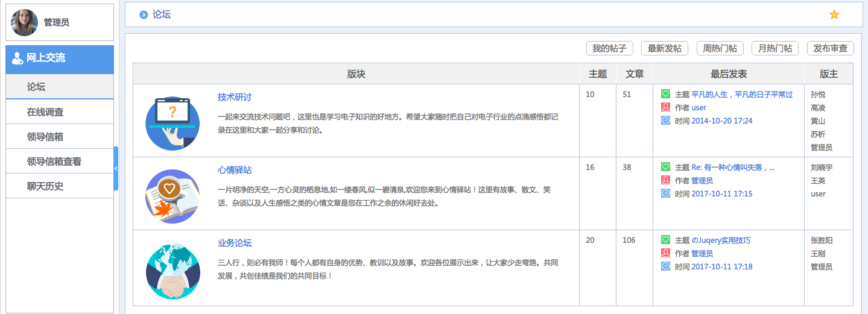The image size is (868, 314).
Task: Open the のJuqery实用技巧 topic link
Action: point(720,240)
